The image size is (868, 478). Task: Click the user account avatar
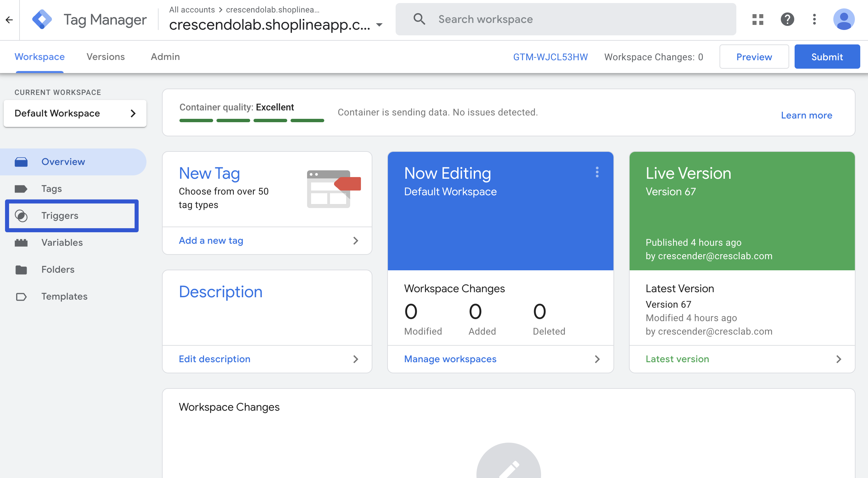pyautogui.click(x=843, y=20)
